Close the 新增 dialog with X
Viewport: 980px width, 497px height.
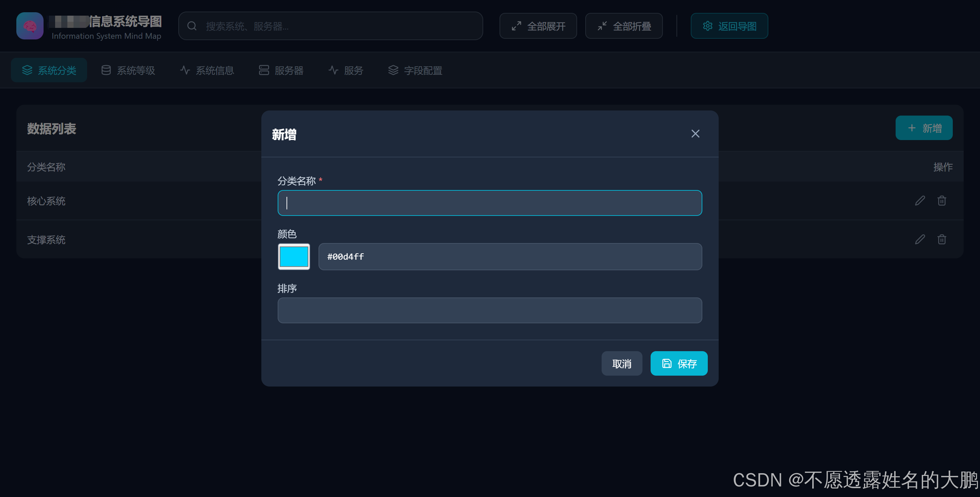pos(695,134)
